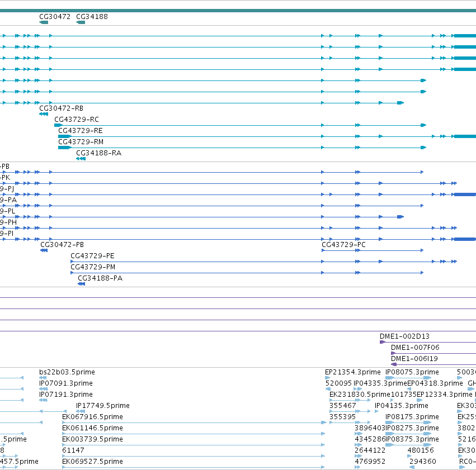Select EST bs22b03.5prime

tap(67, 372)
